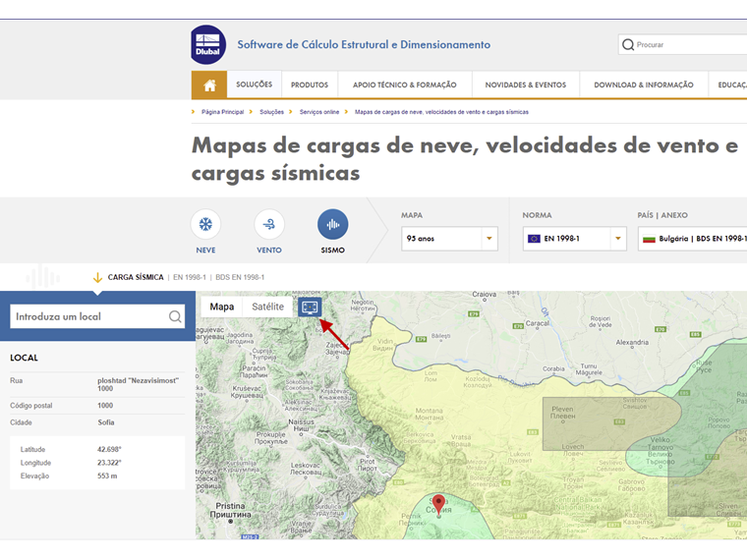Click Pleven city label on map
Screen dimensions: 747x560
coord(562,413)
